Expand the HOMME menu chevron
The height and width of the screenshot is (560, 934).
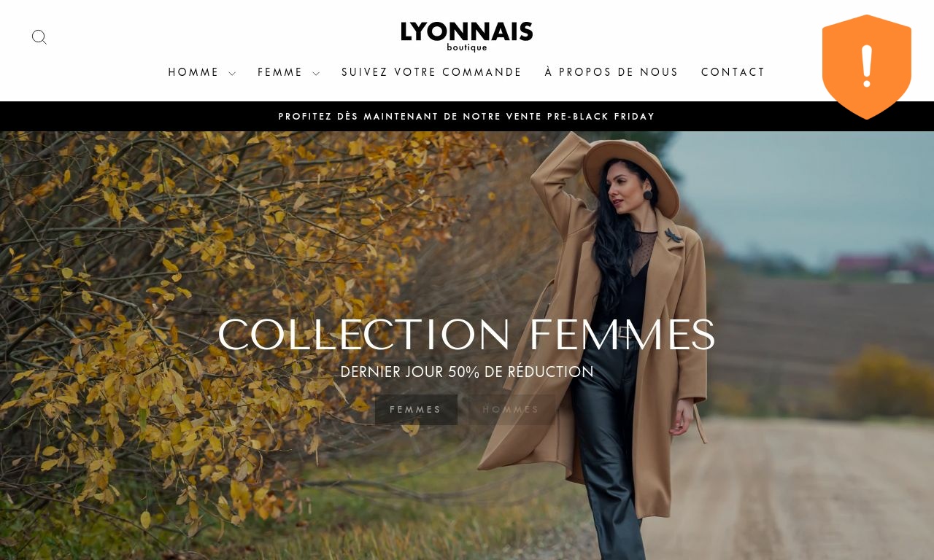tap(232, 74)
